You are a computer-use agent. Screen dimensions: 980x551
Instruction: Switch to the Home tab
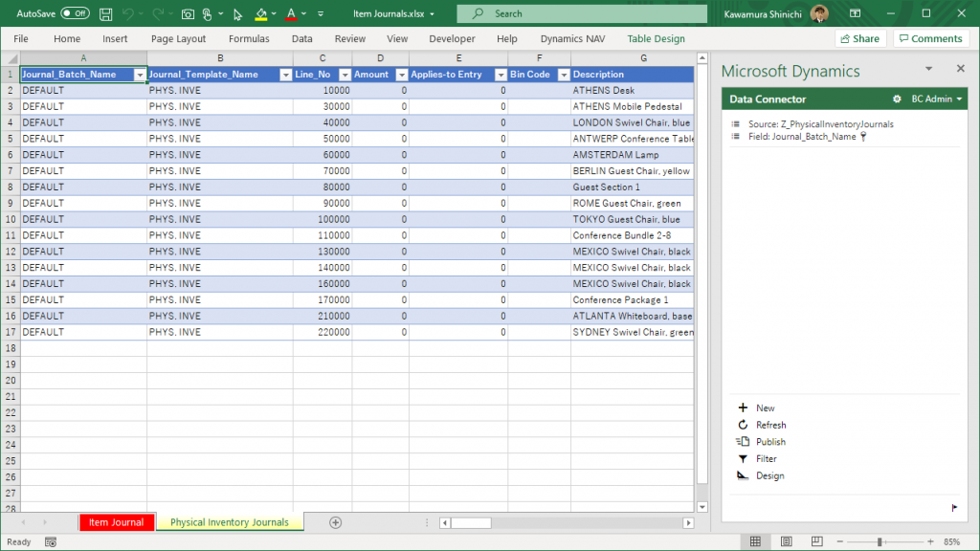pyautogui.click(x=67, y=38)
